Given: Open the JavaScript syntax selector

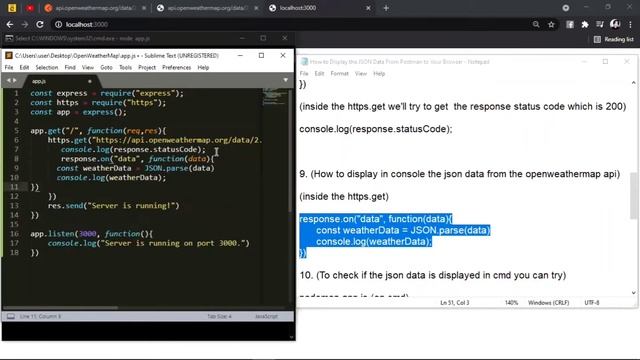Looking at the screenshot, I should pyautogui.click(x=266, y=316).
